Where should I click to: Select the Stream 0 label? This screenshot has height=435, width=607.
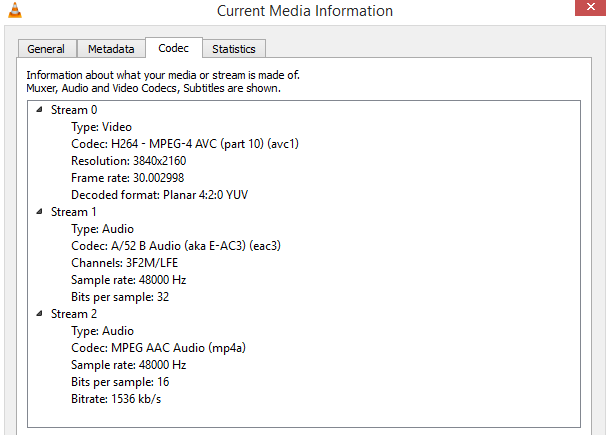click(74, 110)
